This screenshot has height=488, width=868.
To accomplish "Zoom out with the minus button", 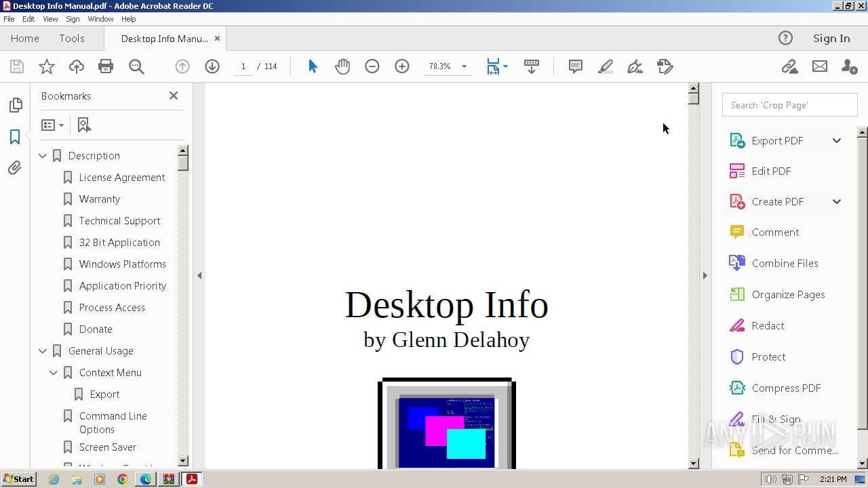I will (372, 66).
